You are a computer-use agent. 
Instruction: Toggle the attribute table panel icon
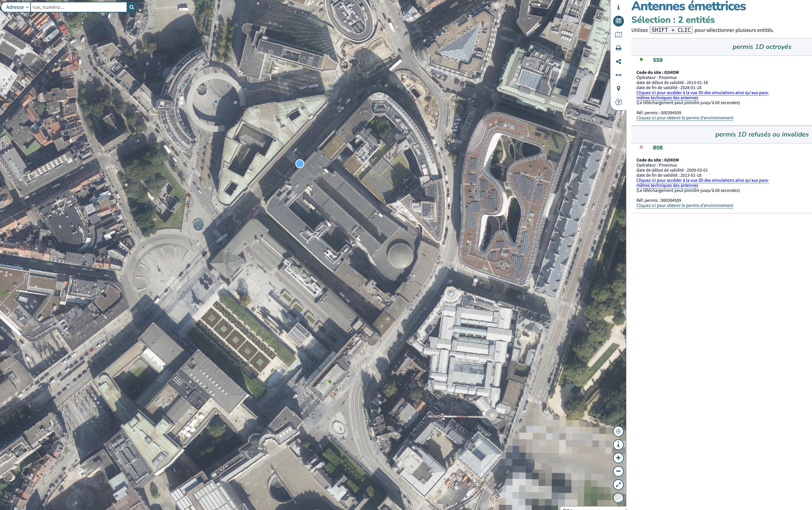click(618, 21)
